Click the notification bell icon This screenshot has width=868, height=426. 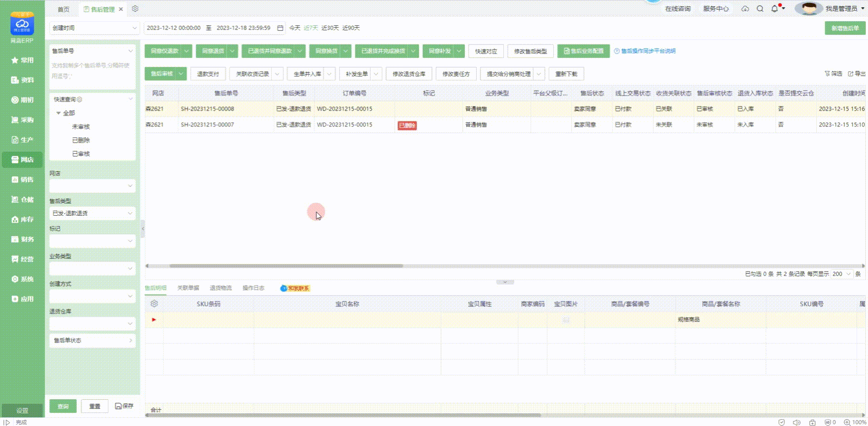(x=774, y=9)
